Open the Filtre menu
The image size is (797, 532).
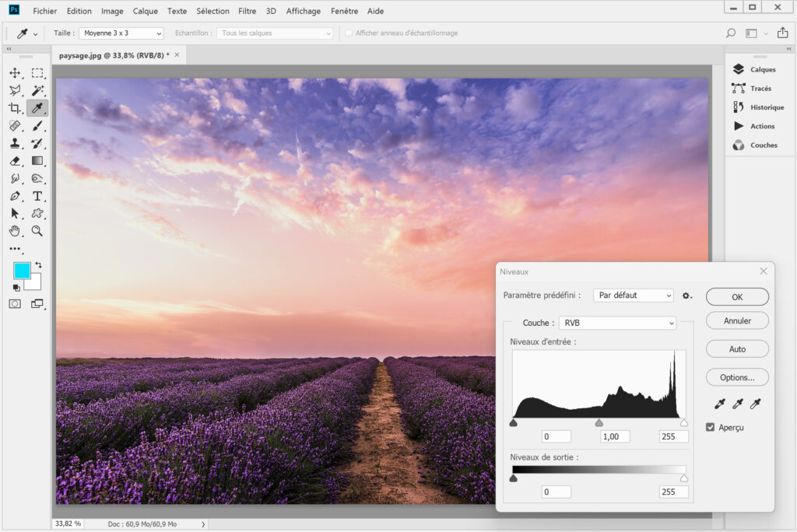point(247,11)
